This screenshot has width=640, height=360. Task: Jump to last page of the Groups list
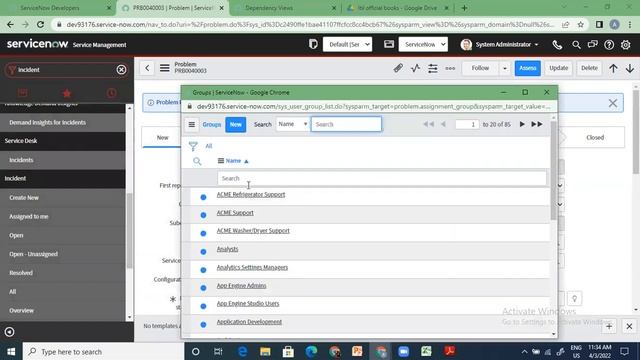[x=537, y=124]
